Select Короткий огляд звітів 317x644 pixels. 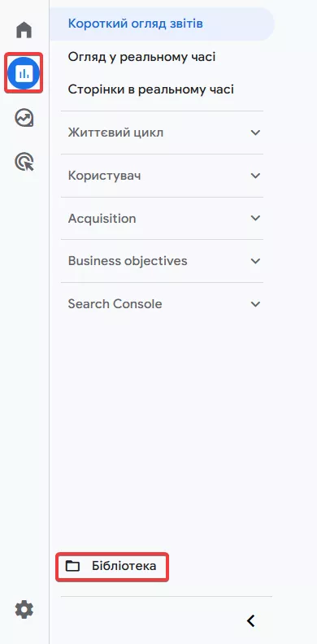pos(136,24)
